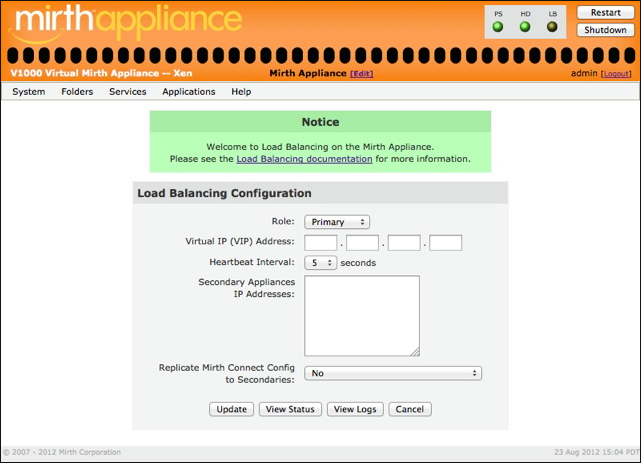The image size is (641, 463).
Task: Click the mirth appliance logo
Action: (x=126, y=22)
